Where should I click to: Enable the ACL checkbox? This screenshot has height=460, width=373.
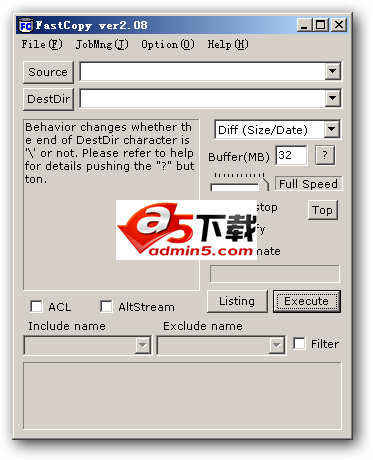[36, 306]
